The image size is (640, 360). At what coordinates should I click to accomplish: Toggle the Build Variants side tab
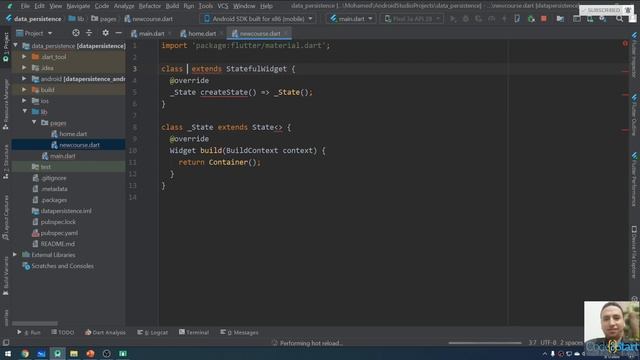6,276
